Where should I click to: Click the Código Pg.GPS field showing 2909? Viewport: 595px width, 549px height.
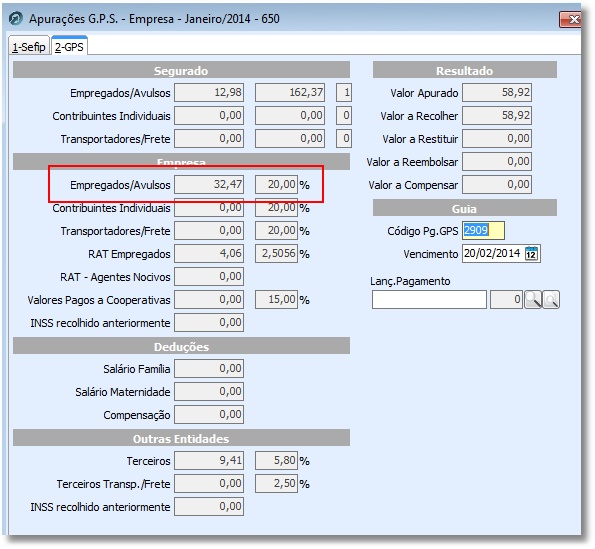(483, 230)
